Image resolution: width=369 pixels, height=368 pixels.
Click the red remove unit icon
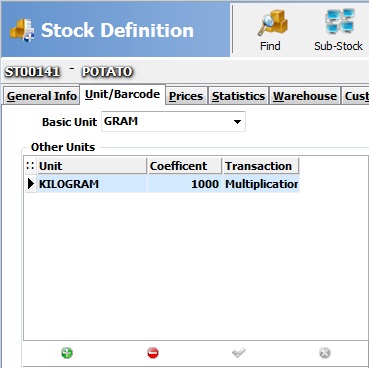pos(153,353)
